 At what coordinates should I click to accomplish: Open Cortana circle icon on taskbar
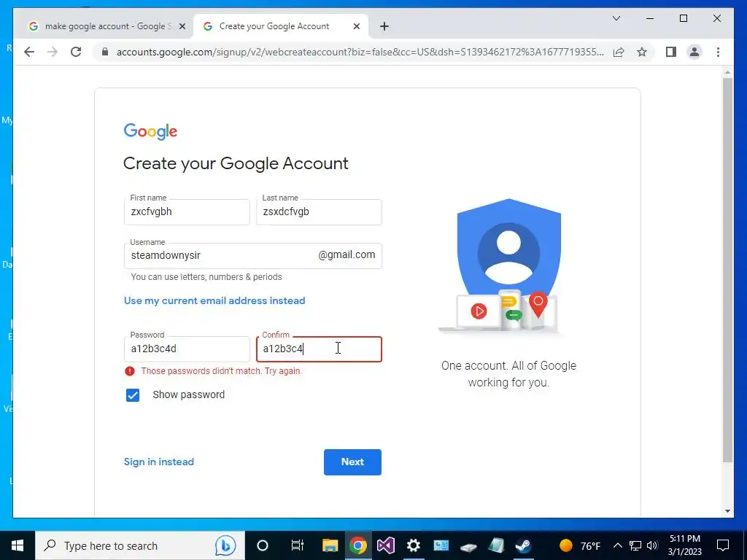point(262,545)
